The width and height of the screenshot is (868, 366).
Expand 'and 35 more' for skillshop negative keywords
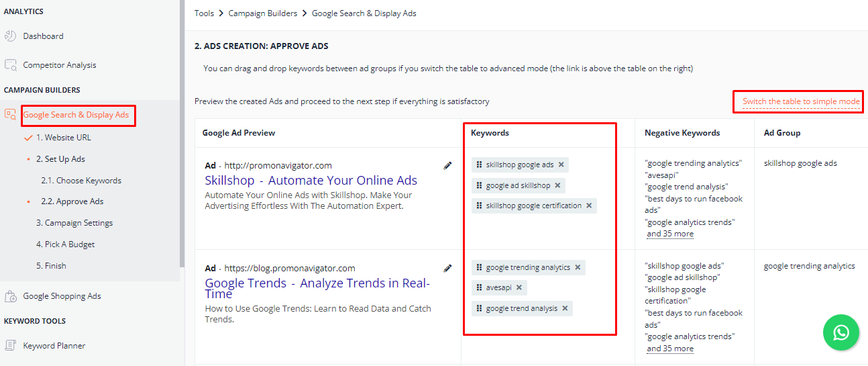670,234
